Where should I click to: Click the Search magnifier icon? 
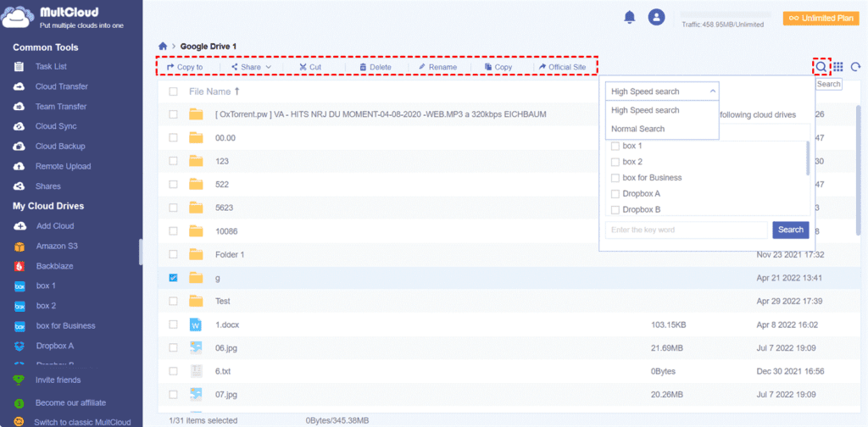coord(821,67)
